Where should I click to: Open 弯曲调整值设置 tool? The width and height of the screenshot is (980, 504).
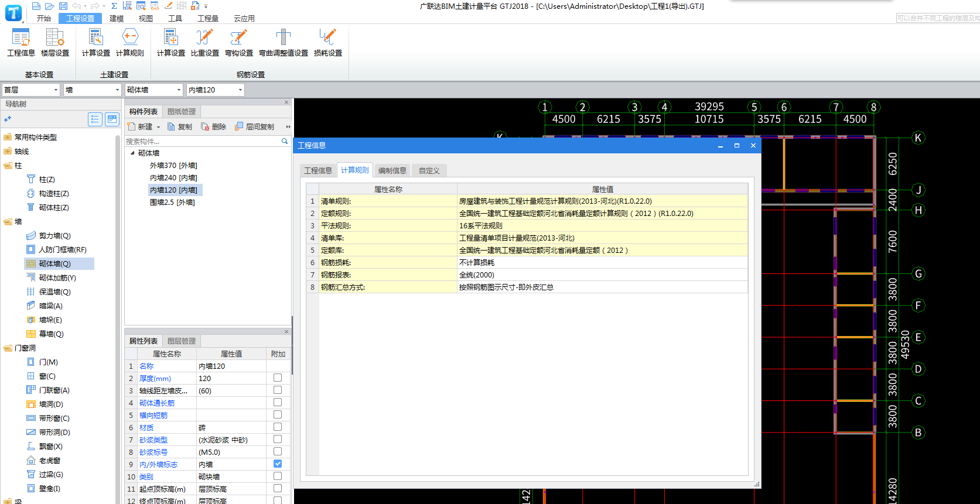tap(284, 43)
